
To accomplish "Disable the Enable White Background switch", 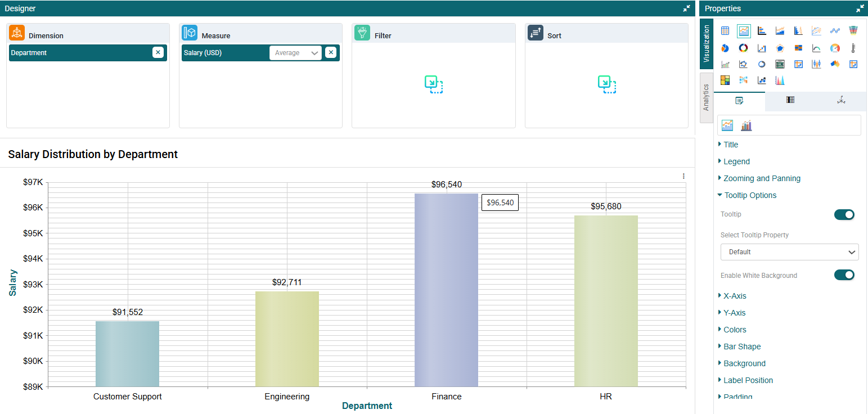I will point(844,275).
